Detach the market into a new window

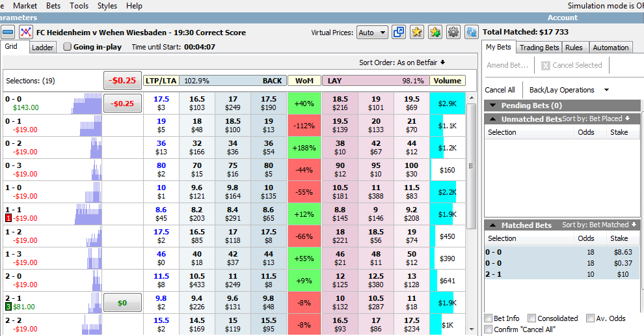pyautogui.click(x=398, y=32)
